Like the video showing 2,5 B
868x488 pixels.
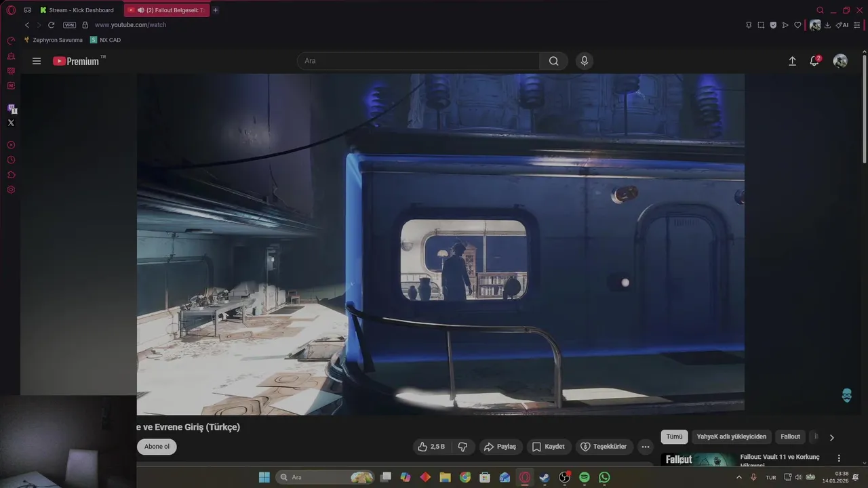tap(431, 447)
